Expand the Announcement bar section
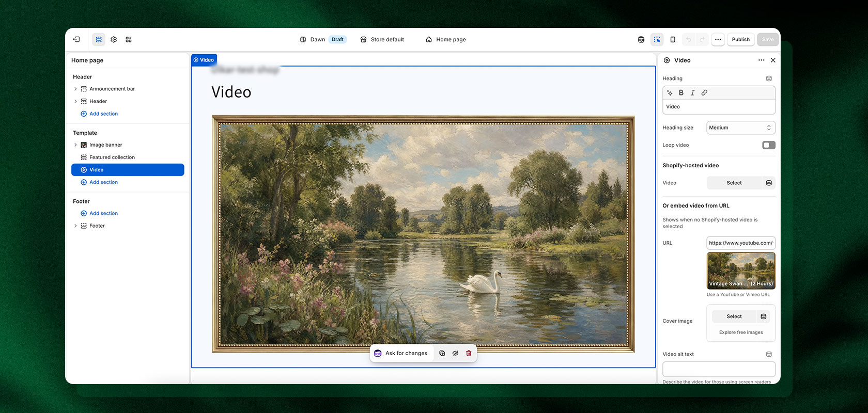 point(75,89)
